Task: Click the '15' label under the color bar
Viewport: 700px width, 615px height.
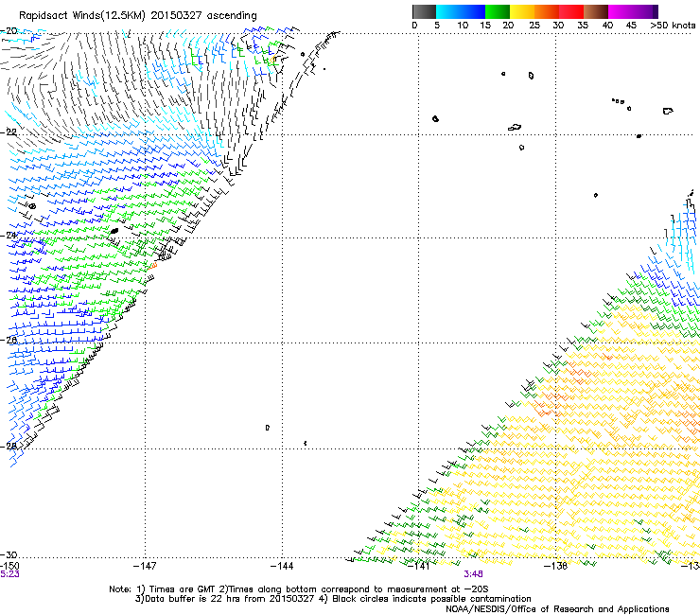Action: coord(485,25)
